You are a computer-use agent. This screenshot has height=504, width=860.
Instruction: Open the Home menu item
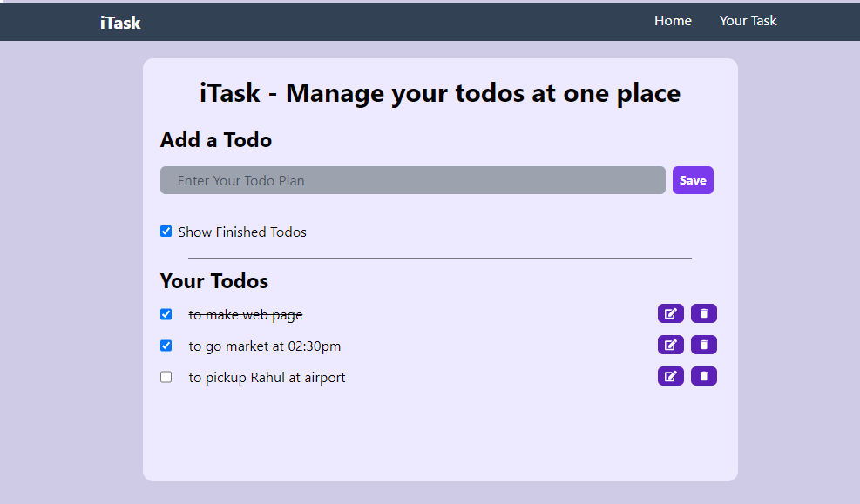673,20
